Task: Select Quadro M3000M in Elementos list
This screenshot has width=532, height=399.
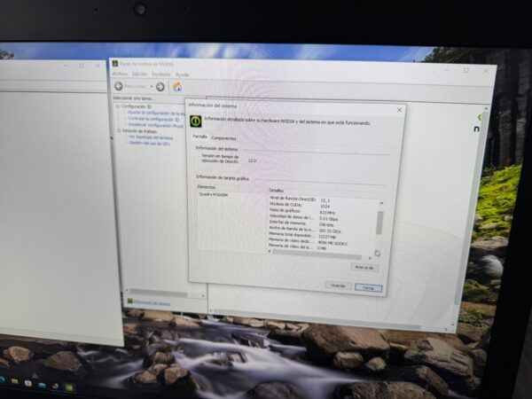Action: pyautogui.click(x=214, y=195)
